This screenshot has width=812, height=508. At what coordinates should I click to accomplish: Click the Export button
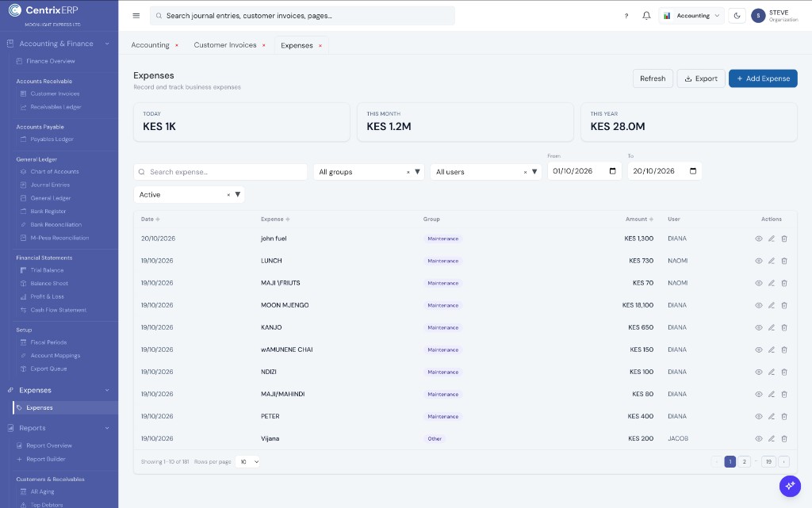tap(701, 78)
